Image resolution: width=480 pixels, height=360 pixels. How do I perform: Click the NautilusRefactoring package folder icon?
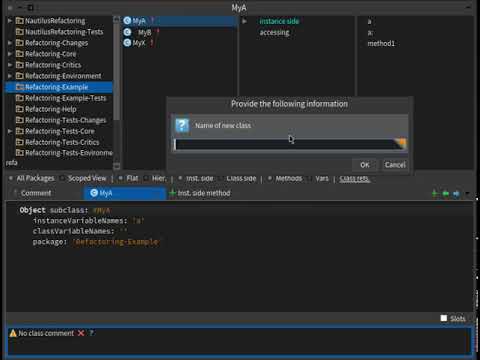20,21
